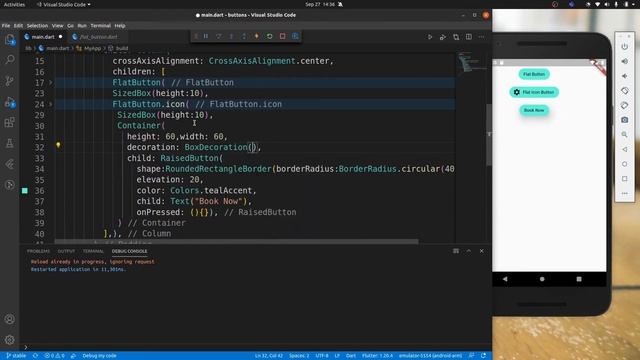Click errors and warnings count in status bar
Screen dimensions: 640x360
tap(55, 356)
